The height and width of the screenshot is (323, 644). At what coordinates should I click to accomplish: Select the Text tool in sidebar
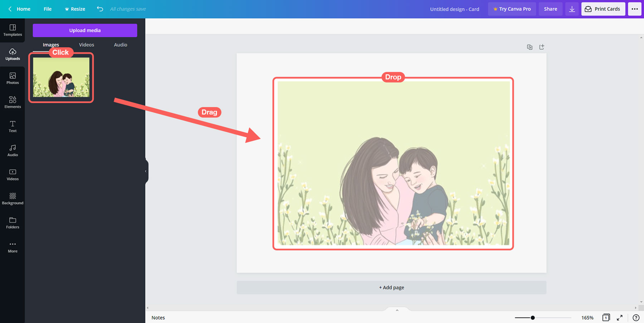click(13, 126)
